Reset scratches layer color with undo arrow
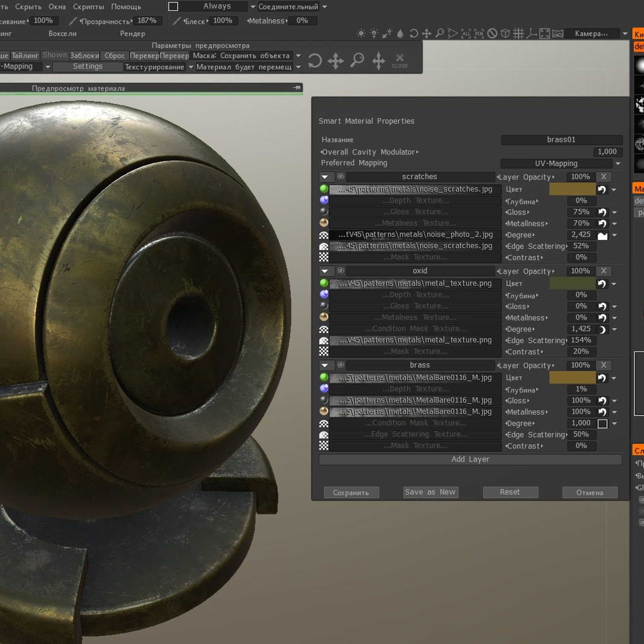Viewport: 644px width, 644px height. pos(602,189)
